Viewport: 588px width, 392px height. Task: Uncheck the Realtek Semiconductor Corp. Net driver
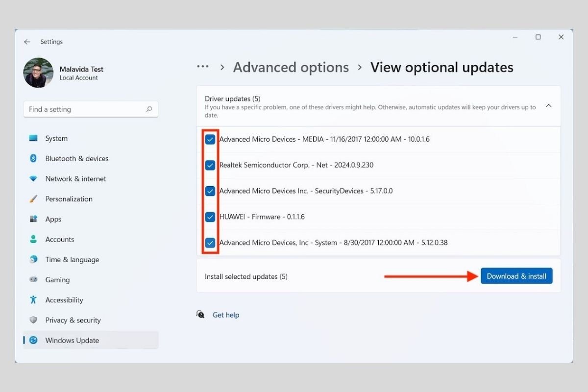210,165
